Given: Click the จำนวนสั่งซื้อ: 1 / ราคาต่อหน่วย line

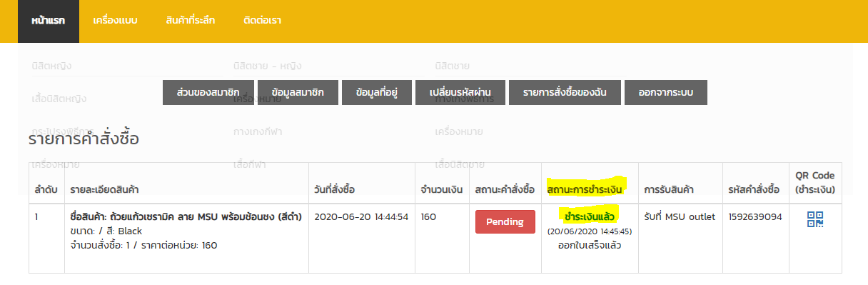Looking at the screenshot, I should point(143,245).
